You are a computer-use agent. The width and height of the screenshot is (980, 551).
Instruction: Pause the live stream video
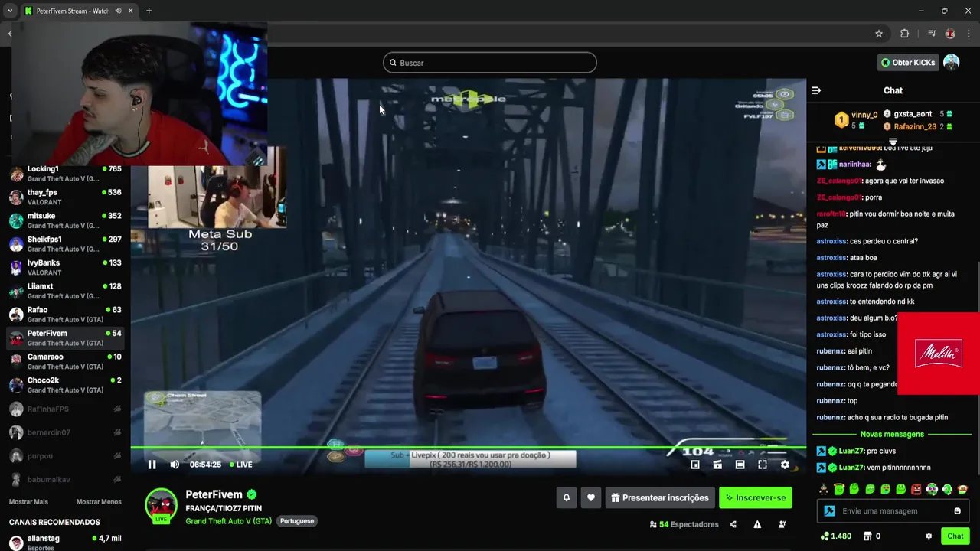pos(152,465)
